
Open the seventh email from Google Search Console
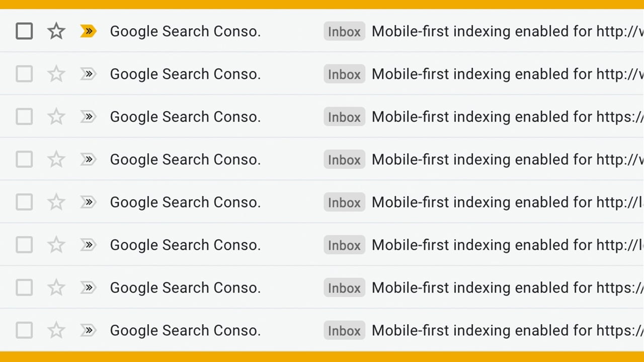(185, 288)
